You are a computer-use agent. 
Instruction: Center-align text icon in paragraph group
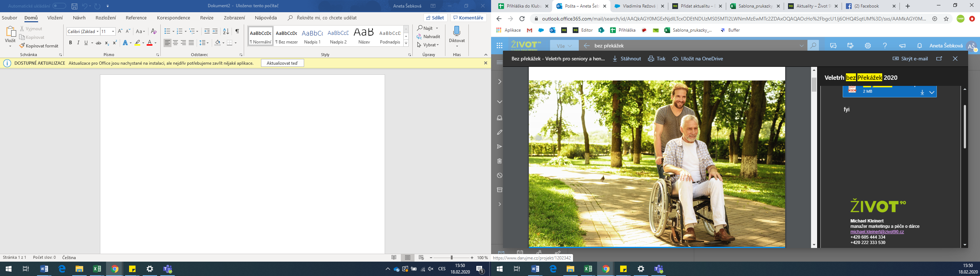175,43
